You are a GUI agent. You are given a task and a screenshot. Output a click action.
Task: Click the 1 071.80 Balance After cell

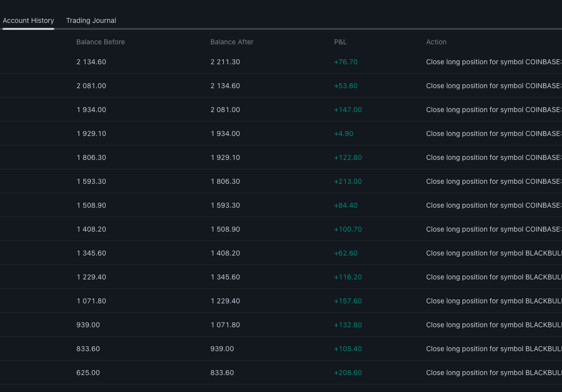(x=225, y=325)
